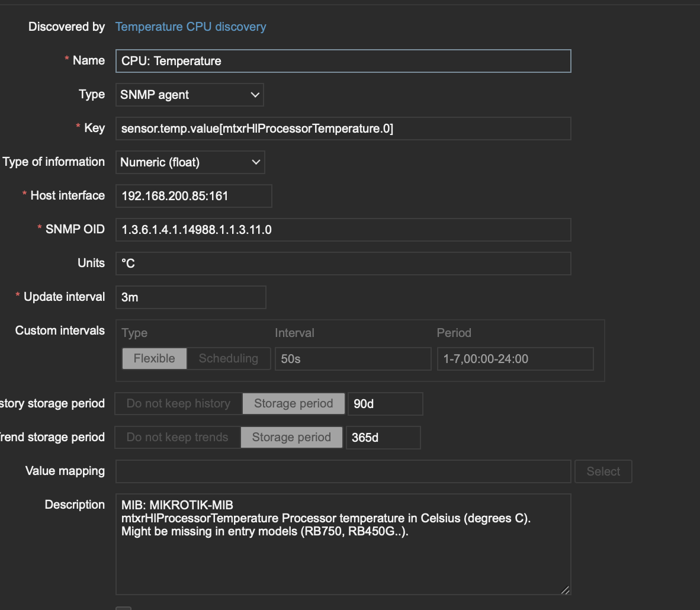Click the Period field 1-7,00:00-24:00
The height and width of the screenshot is (610, 700).
pos(515,359)
